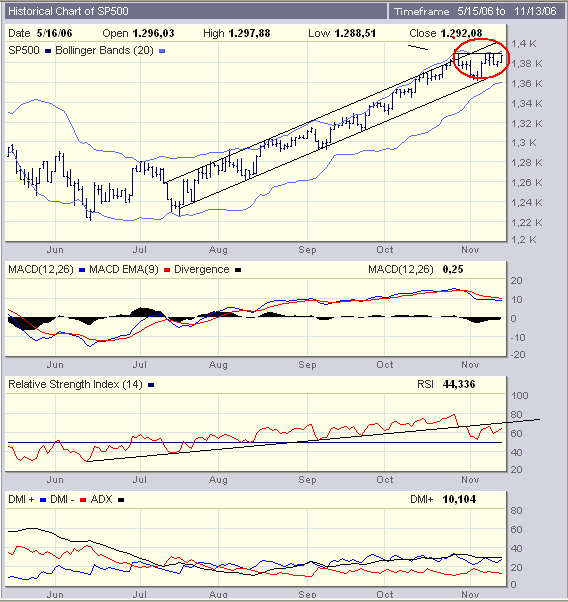The width and height of the screenshot is (568, 602).
Task: Click the Aug label below the MACD chart
Action: pyautogui.click(x=218, y=365)
